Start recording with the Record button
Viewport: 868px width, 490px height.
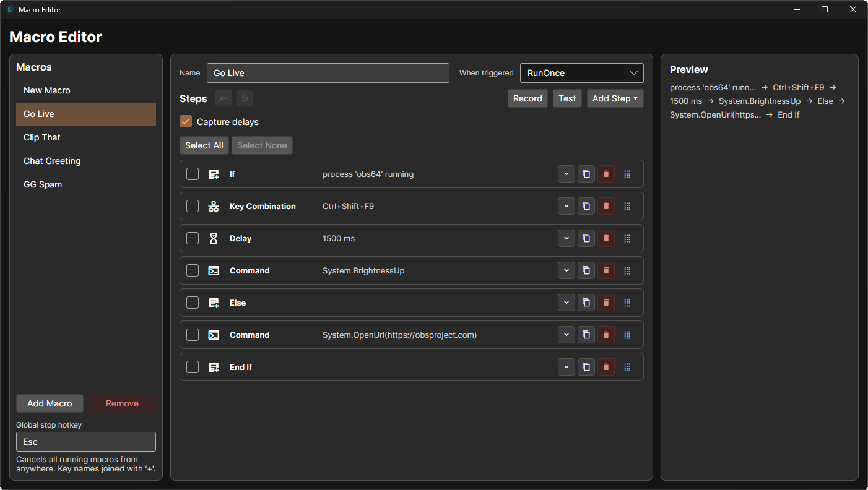tap(527, 98)
